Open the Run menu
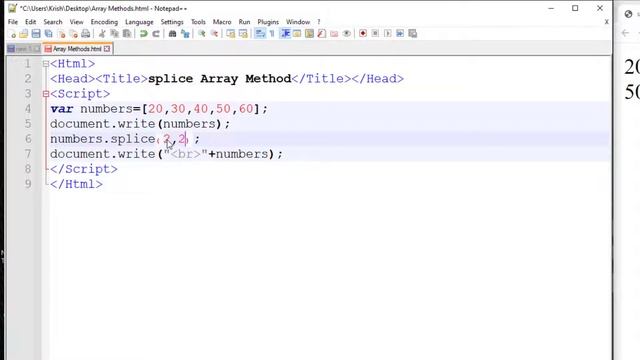Screen dimensions: 640x360 244,22
